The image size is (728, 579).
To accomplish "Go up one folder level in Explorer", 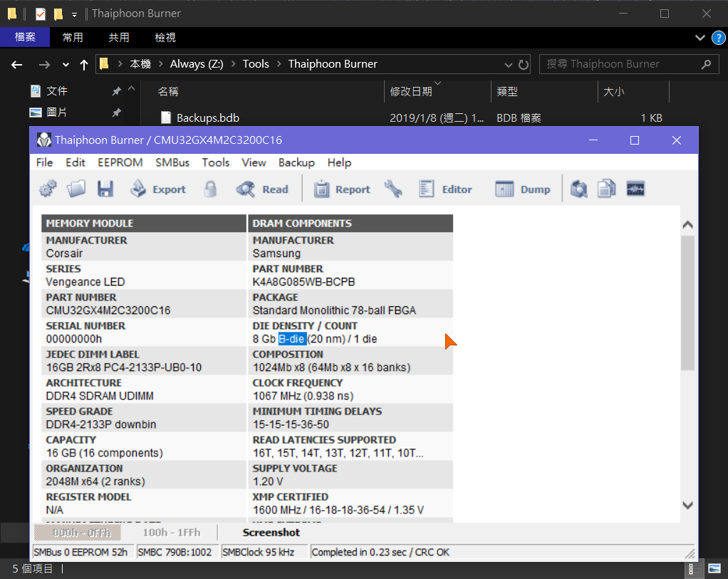I will 83,65.
